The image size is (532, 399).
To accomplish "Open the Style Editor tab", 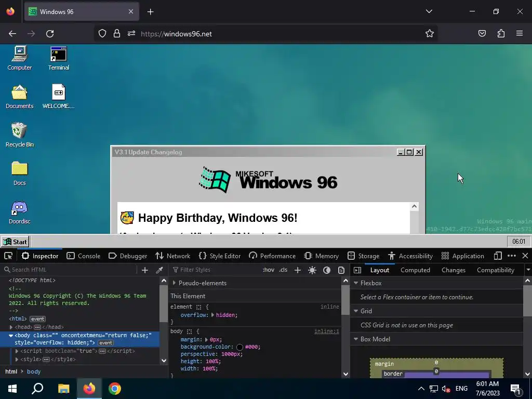I will coord(220,256).
